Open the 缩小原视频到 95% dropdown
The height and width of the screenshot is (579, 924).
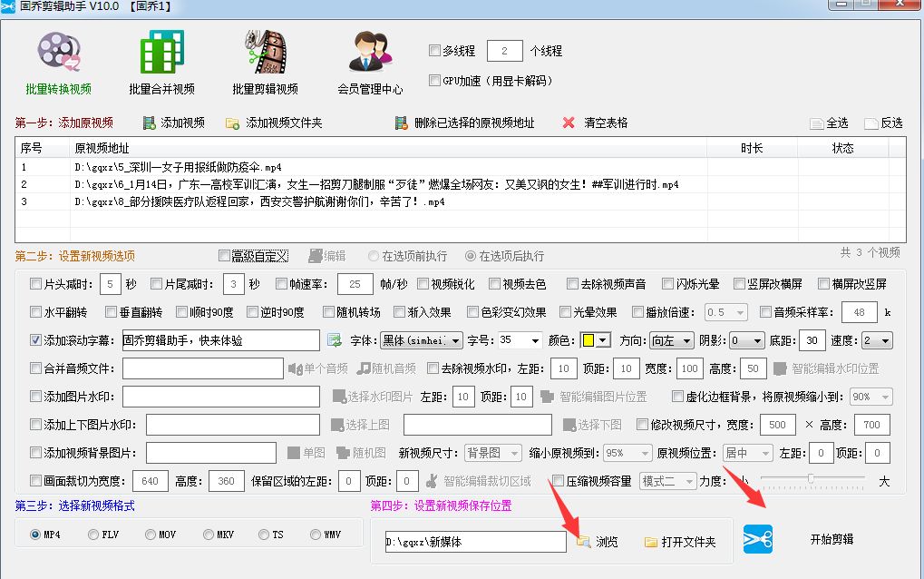[627, 453]
